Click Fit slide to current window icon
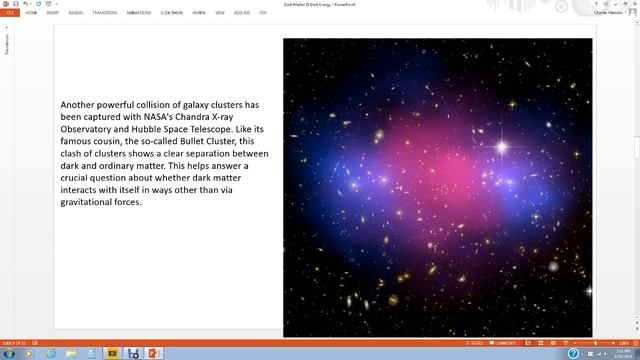This screenshot has height=360, width=640. [636, 343]
